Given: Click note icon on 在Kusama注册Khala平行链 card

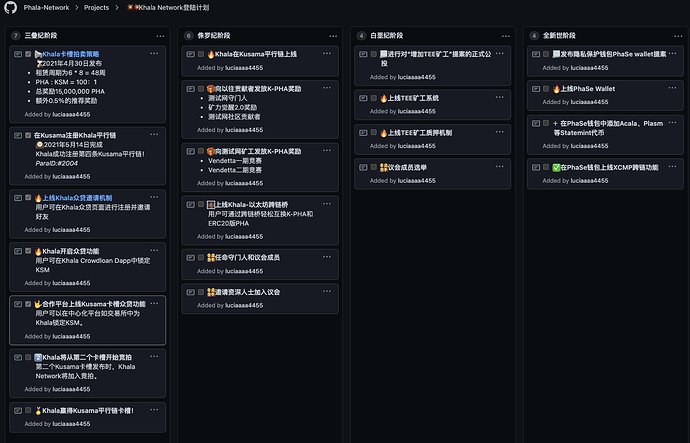Looking at the screenshot, I should [18, 135].
